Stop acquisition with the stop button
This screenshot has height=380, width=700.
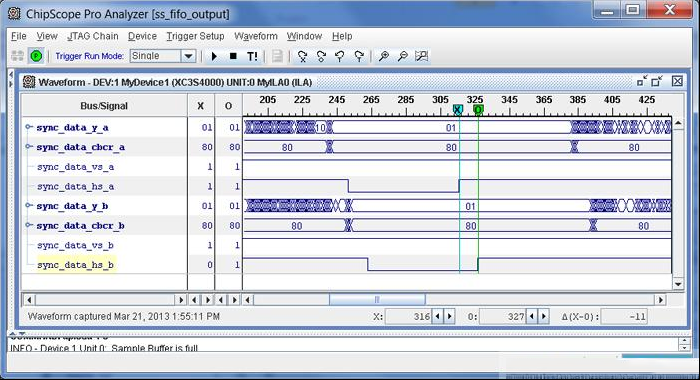click(x=233, y=56)
